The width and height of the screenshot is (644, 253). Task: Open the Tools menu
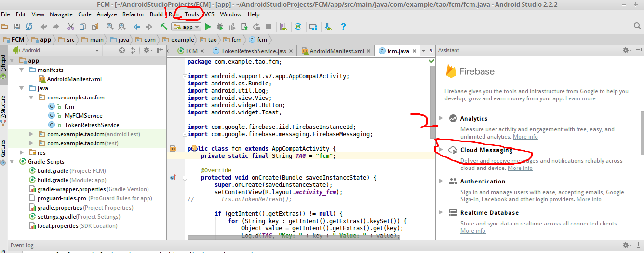pyautogui.click(x=191, y=14)
